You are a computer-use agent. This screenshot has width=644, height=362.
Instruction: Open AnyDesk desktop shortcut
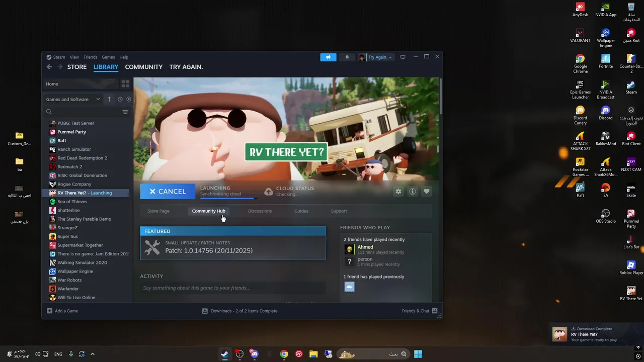[580, 10]
